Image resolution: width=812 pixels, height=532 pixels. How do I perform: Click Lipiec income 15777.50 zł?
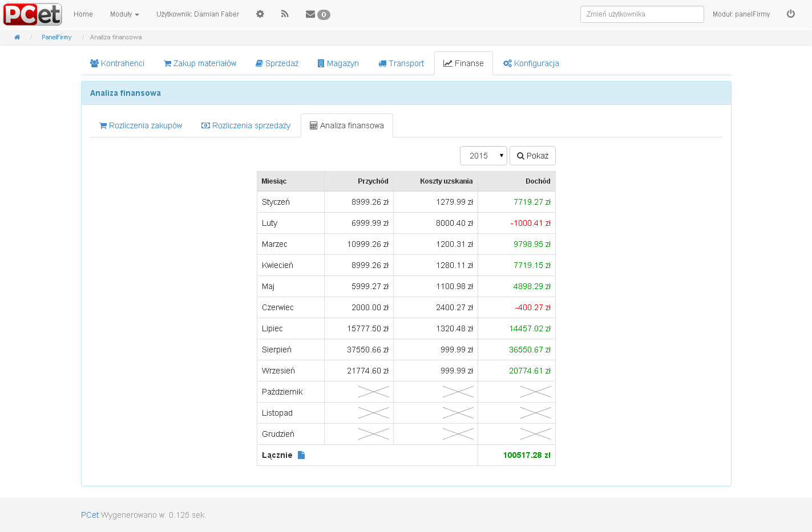tap(368, 328)
